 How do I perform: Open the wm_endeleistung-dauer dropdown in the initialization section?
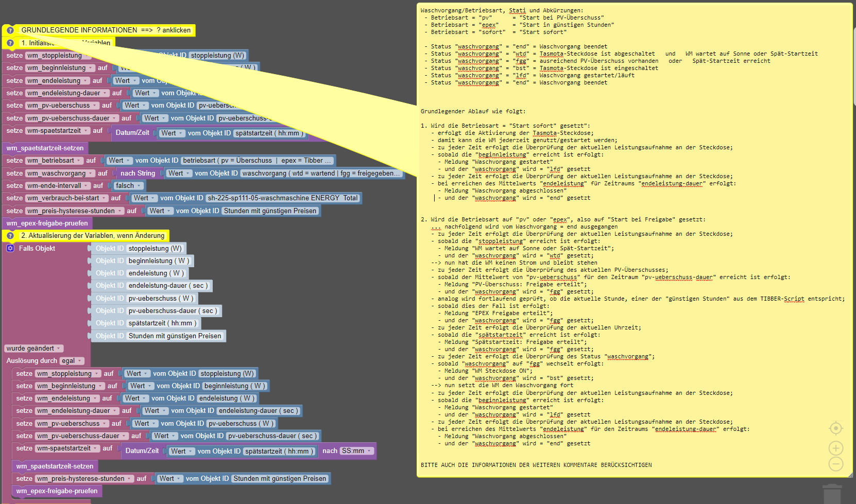(67, 93)
